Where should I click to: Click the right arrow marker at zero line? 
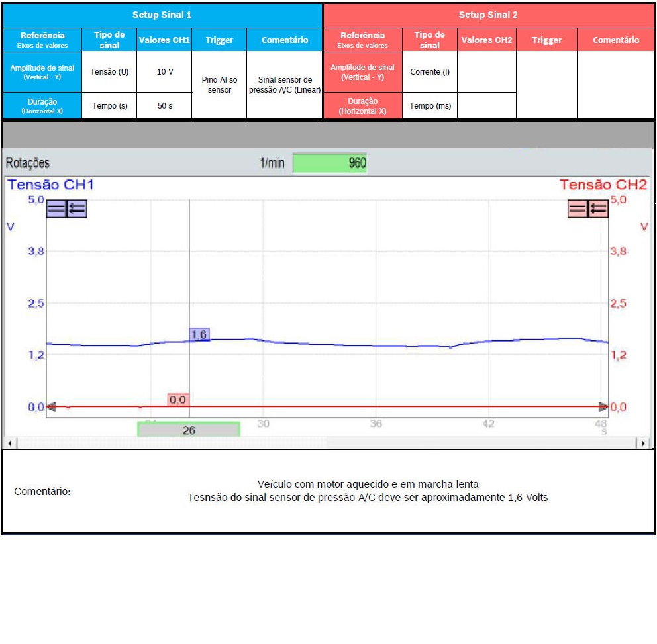pos(603,407)
